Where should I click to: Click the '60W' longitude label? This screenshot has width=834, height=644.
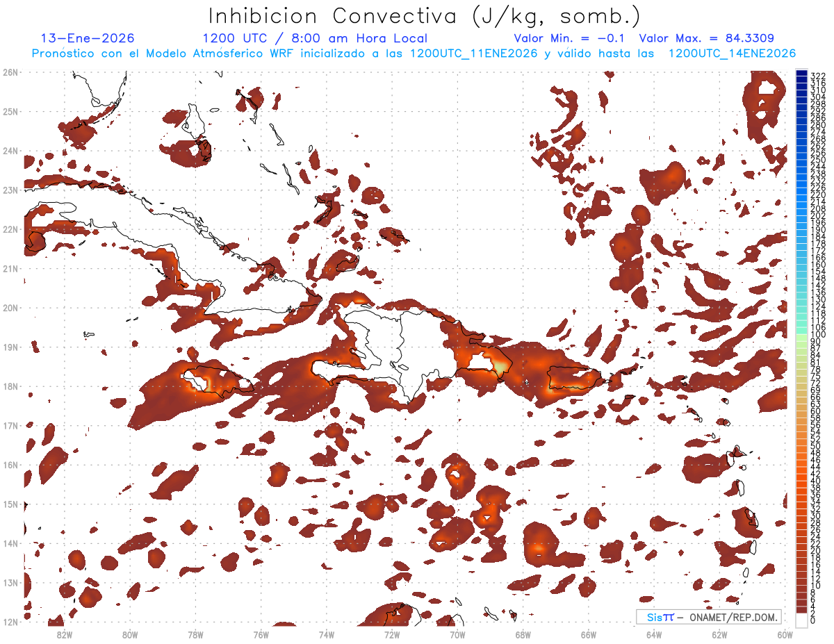785,634
